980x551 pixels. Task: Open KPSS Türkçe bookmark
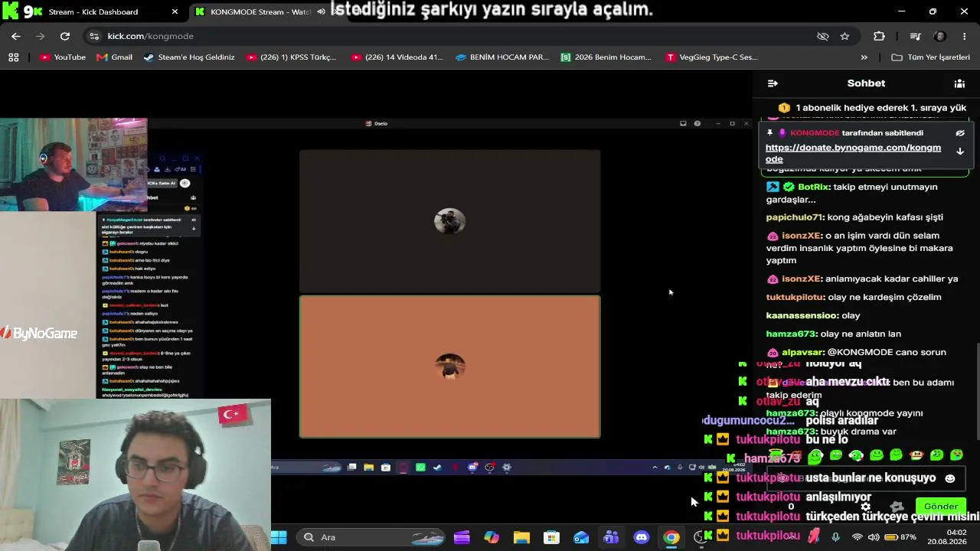(291, 57)
